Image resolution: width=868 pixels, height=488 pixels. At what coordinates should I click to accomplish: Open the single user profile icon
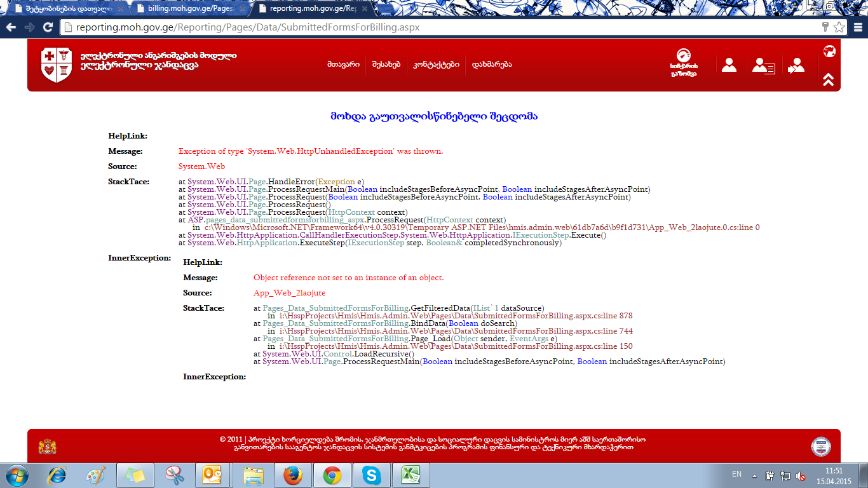click(x=729, y=65)
